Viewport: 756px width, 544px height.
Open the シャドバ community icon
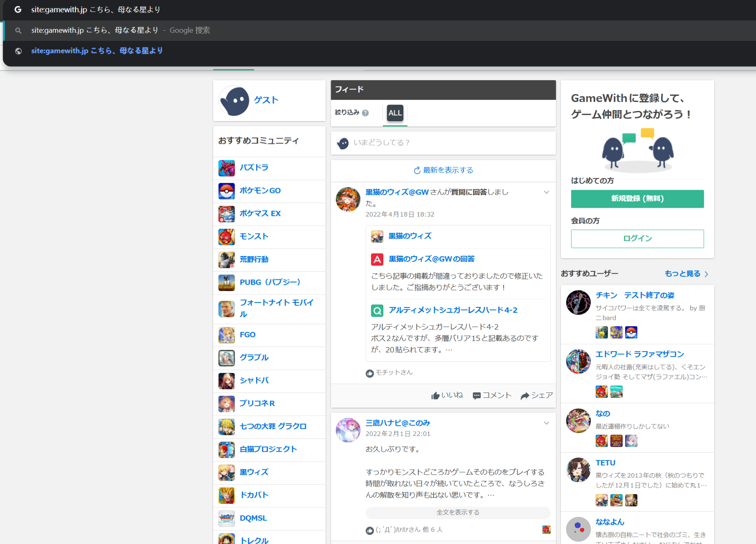[227, 381]
